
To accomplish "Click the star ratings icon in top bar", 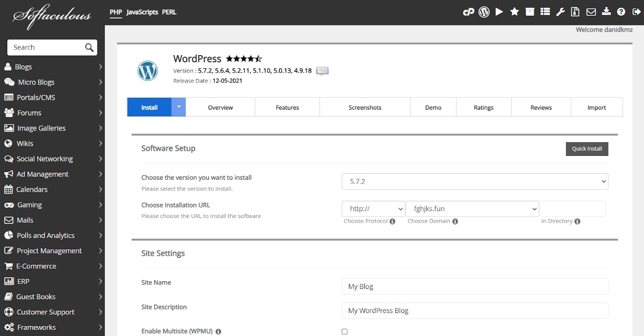I will click(x=514, y=12).
